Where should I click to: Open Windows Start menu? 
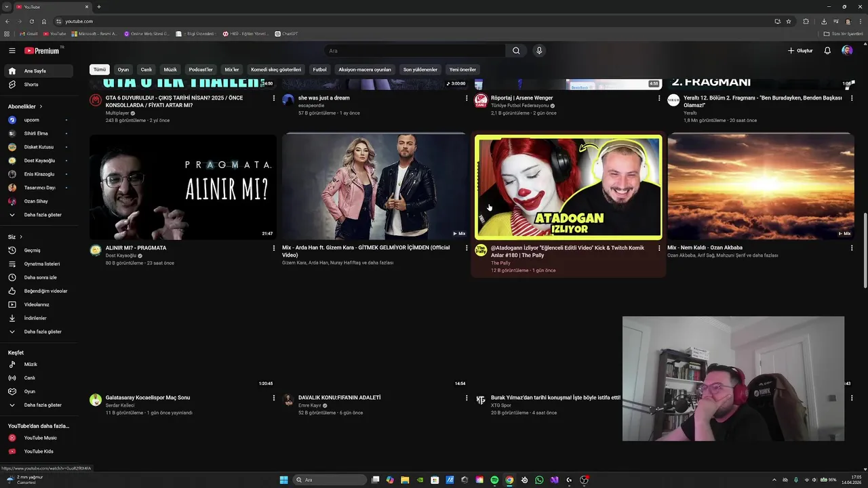coord(284,480)
